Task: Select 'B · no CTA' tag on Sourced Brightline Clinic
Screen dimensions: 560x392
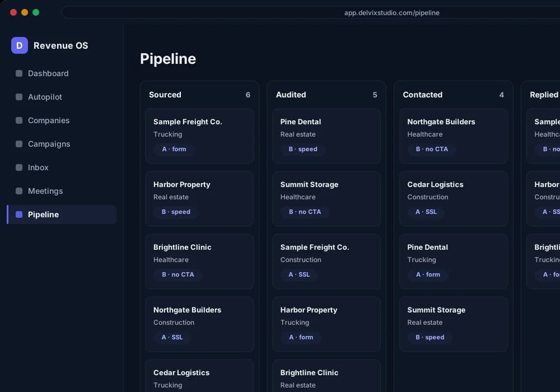Action: (178, 274)
